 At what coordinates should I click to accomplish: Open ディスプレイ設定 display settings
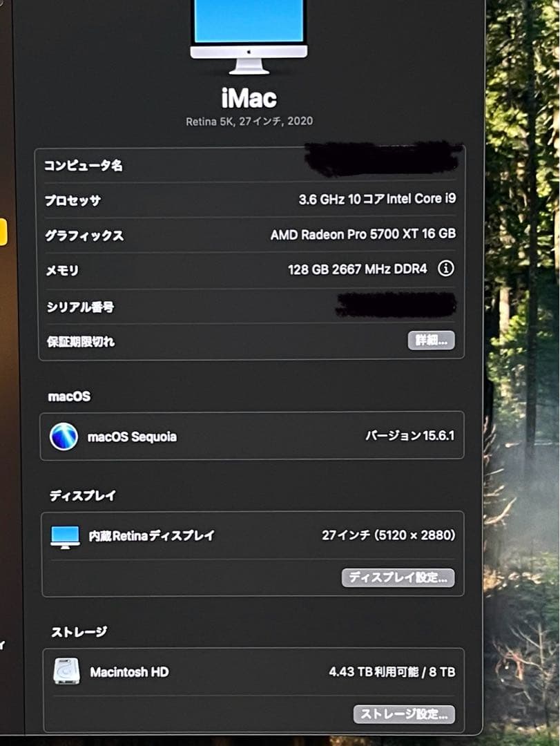tap(398, 578)
